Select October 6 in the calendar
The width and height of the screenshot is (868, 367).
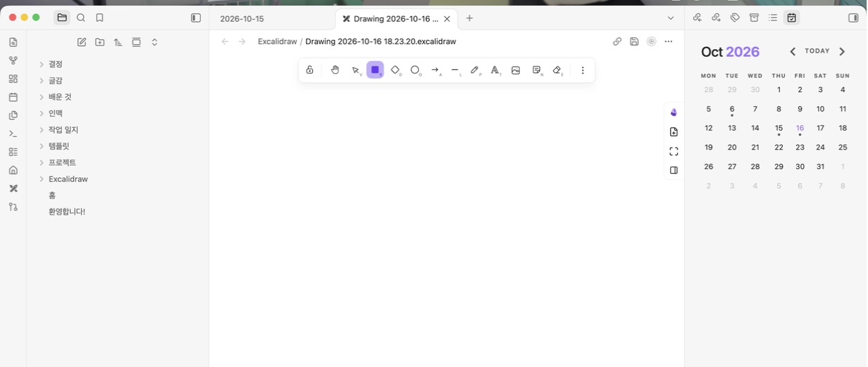(x=732, y=109)
